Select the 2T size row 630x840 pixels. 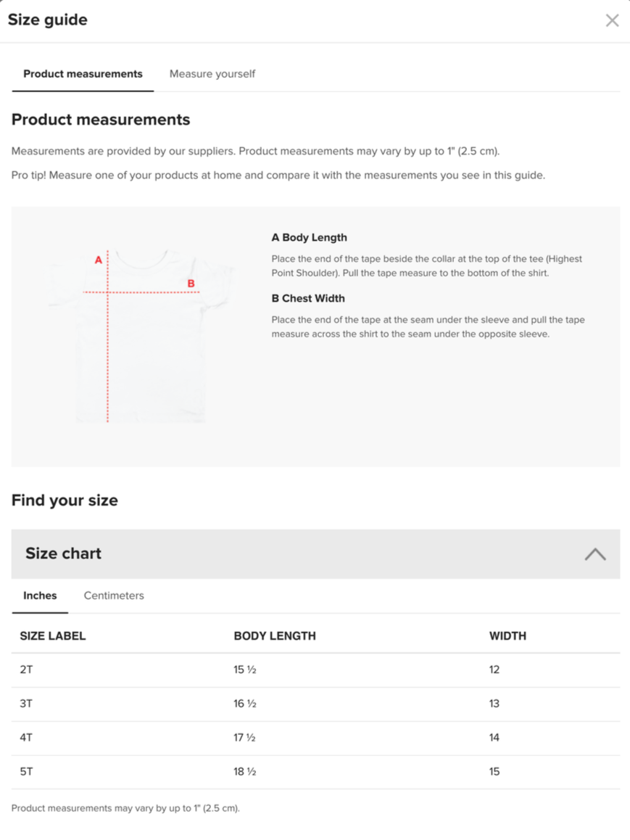click(315, 670)
